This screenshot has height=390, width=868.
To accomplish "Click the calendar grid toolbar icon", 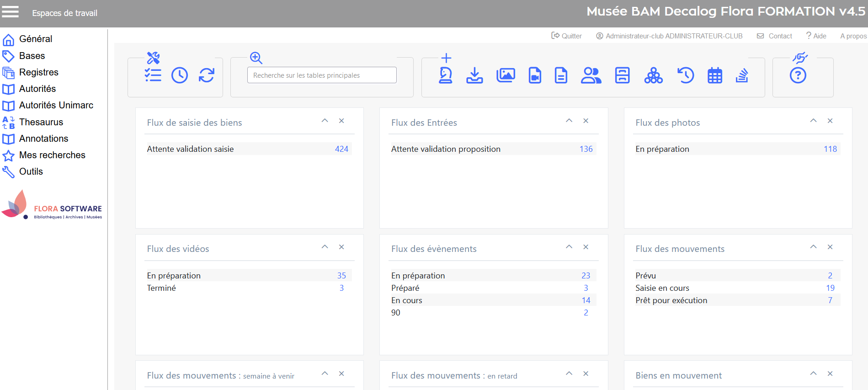I will (x=715, y=75).
